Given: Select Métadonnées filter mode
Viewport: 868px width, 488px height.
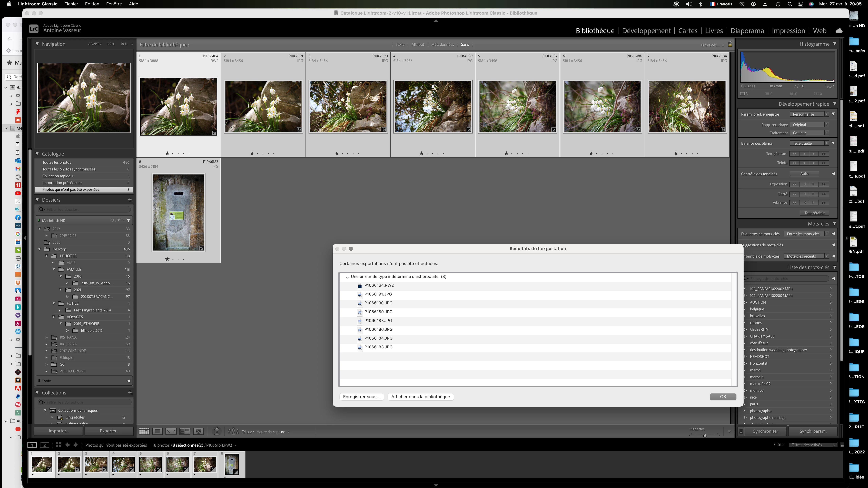Looking at the screenshot, I should click(x=442, y=44).
